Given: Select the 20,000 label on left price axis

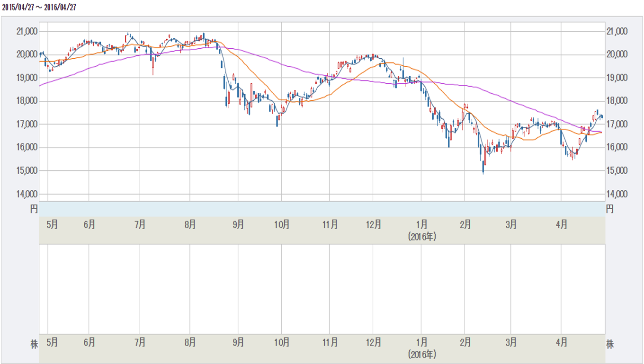Looking at the screenshot, I should coord(27,54).
